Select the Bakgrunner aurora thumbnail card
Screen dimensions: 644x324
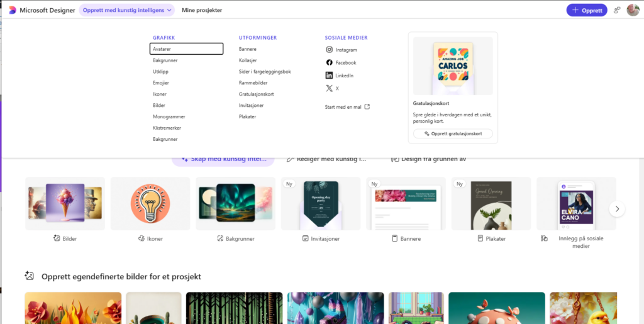pyautogui.click(x=235, y=203)
